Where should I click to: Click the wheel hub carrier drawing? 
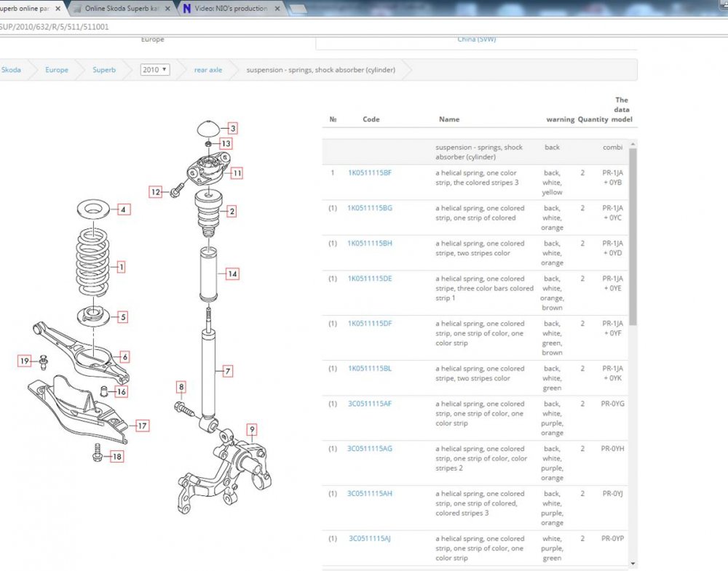coord(225,471)
